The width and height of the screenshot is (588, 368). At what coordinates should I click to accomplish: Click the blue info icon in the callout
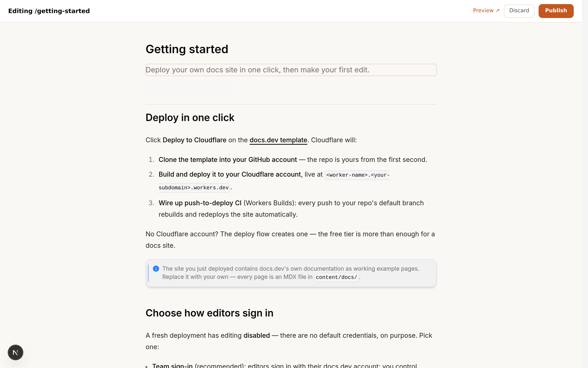156,269
